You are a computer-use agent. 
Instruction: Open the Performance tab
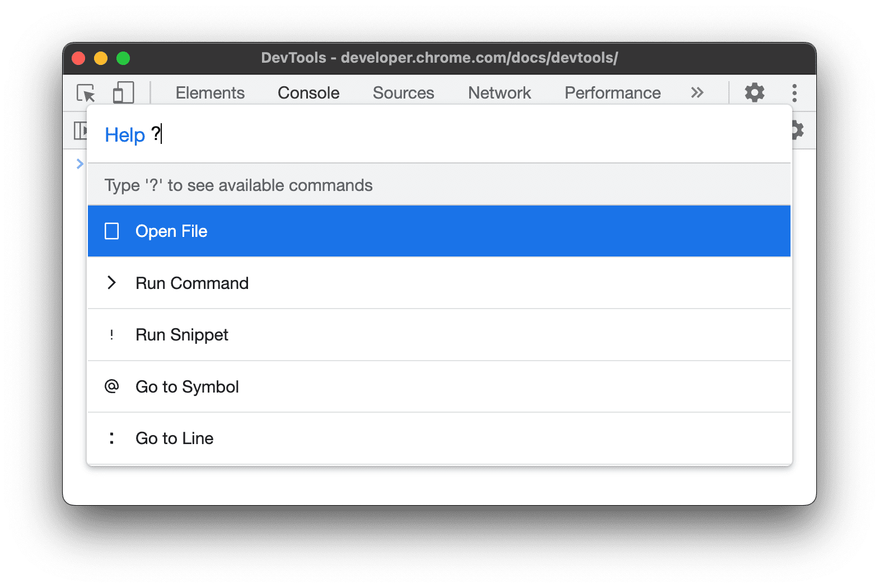coord(613,93)
